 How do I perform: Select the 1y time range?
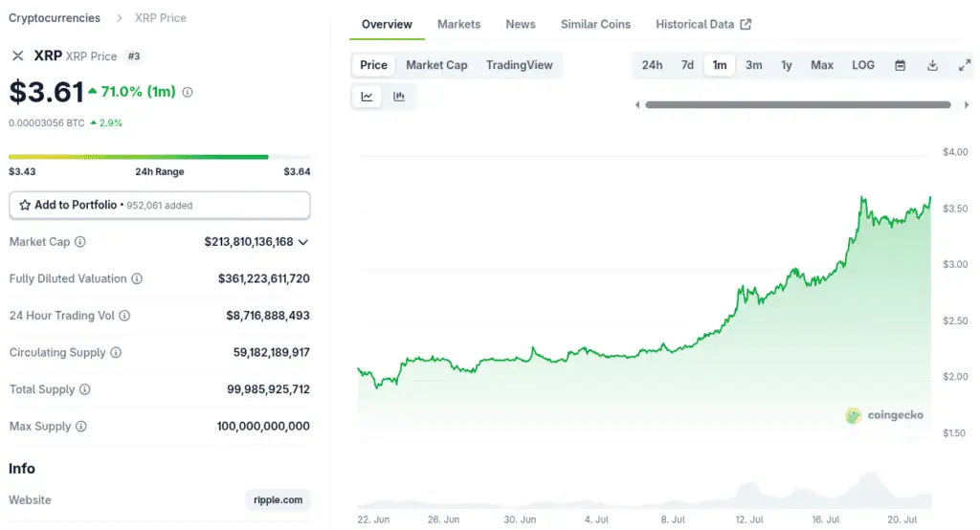pyautogui.click(x=787, y=65)
